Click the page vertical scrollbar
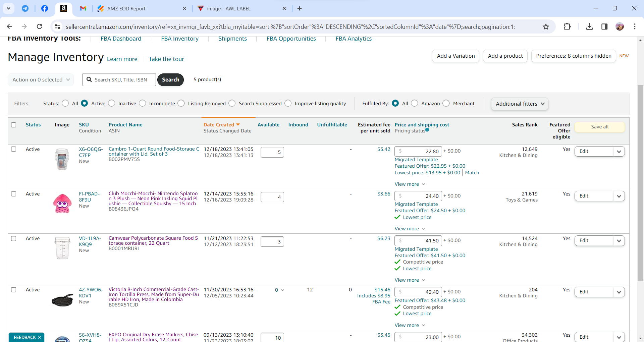 (x=640, y=183)
